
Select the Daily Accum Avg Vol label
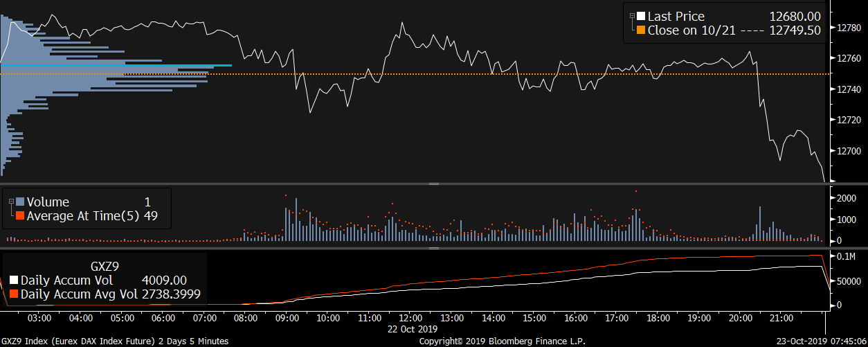pos(80,294)
